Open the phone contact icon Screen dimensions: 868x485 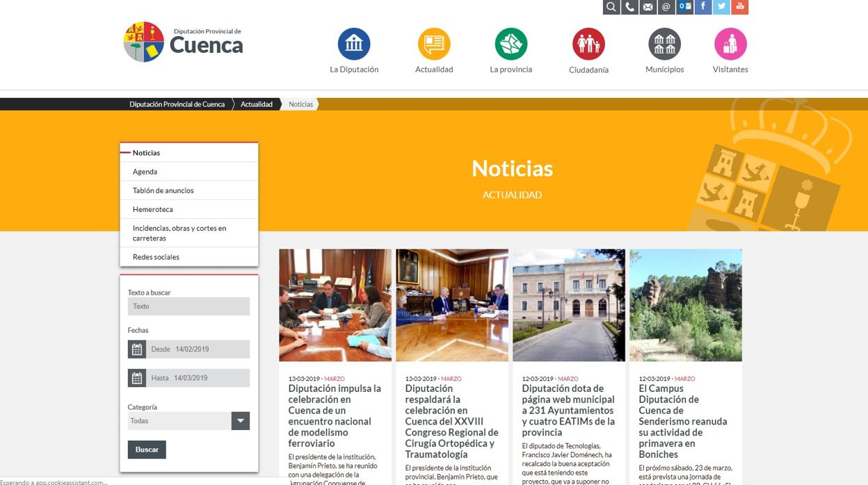click(629, 7)
